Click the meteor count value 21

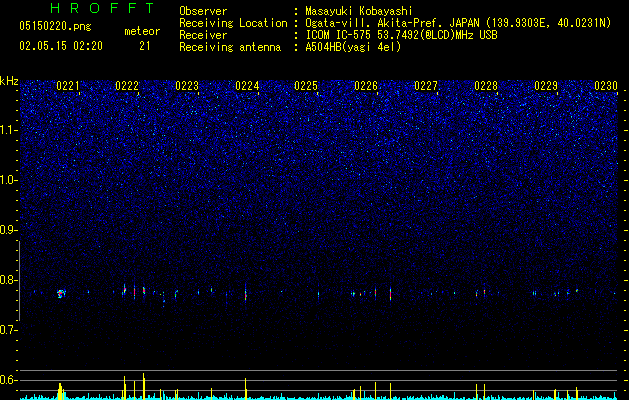tap(145, 46)
